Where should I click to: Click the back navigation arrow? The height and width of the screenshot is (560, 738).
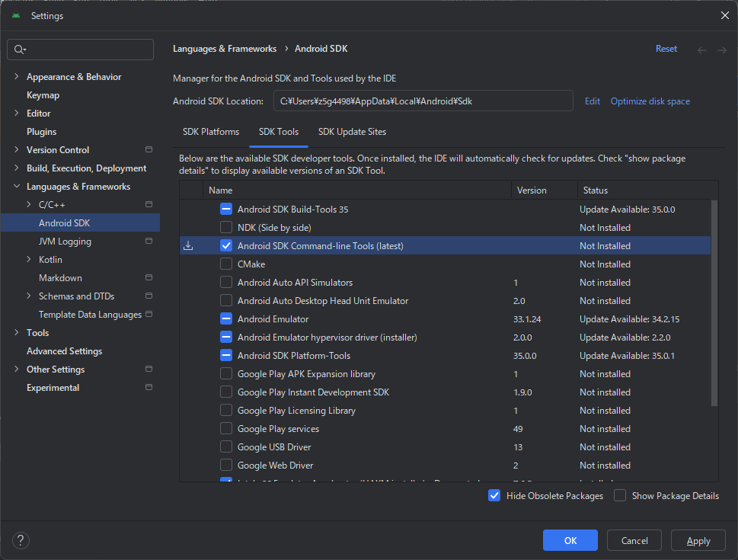coord(702,50)
